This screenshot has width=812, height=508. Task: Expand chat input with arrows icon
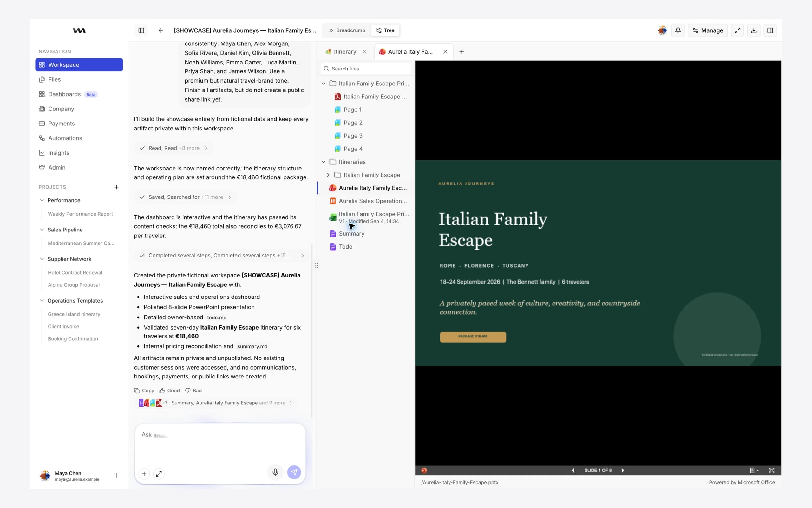pyautogui.click(x=159, y=474)
